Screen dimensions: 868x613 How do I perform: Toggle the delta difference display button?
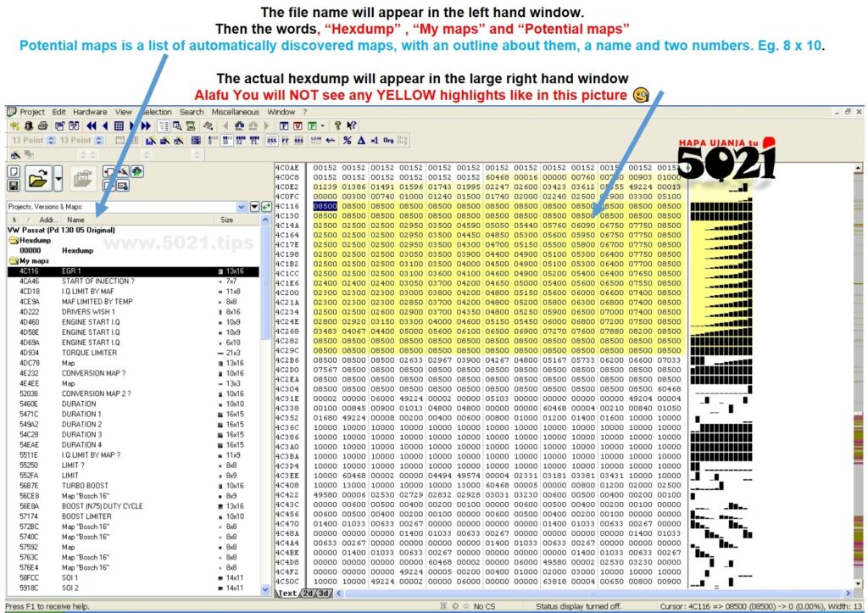(359, 140)
